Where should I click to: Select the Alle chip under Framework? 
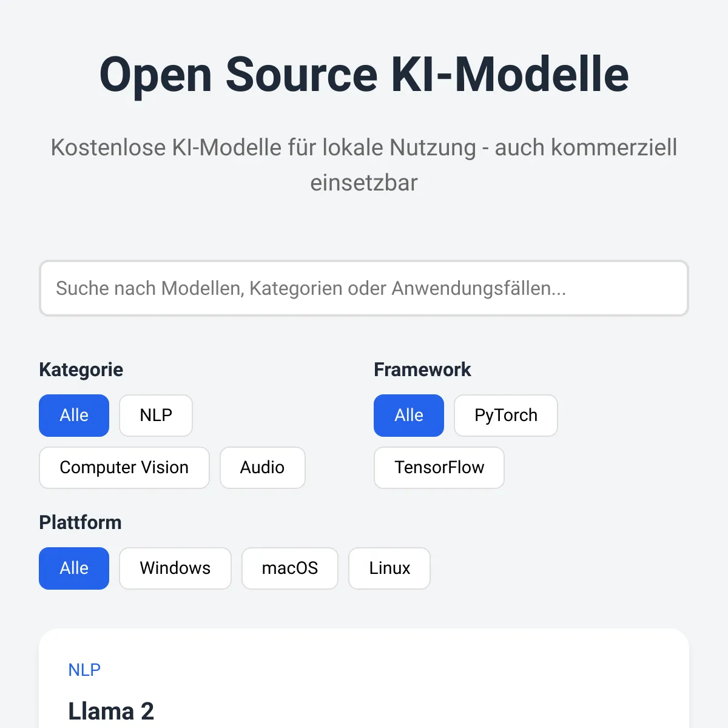pos(409,416)
